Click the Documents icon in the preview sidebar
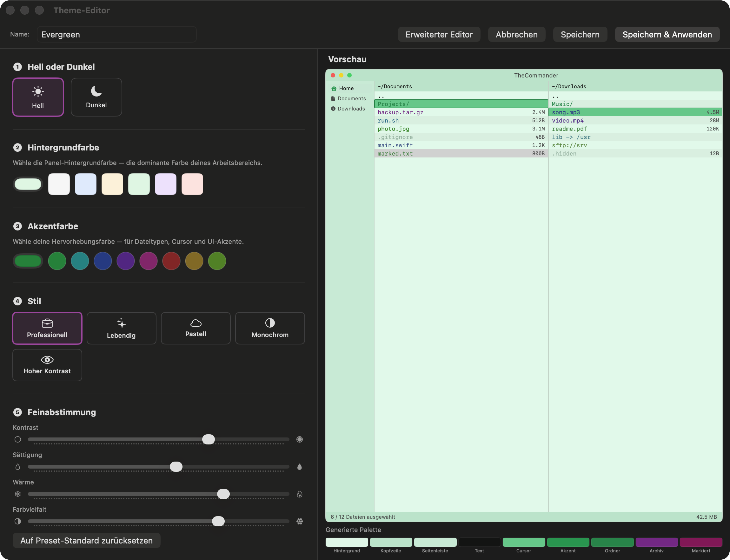Image resolution: width=730 pixels, height=560 pixels. tap(333, 98)
